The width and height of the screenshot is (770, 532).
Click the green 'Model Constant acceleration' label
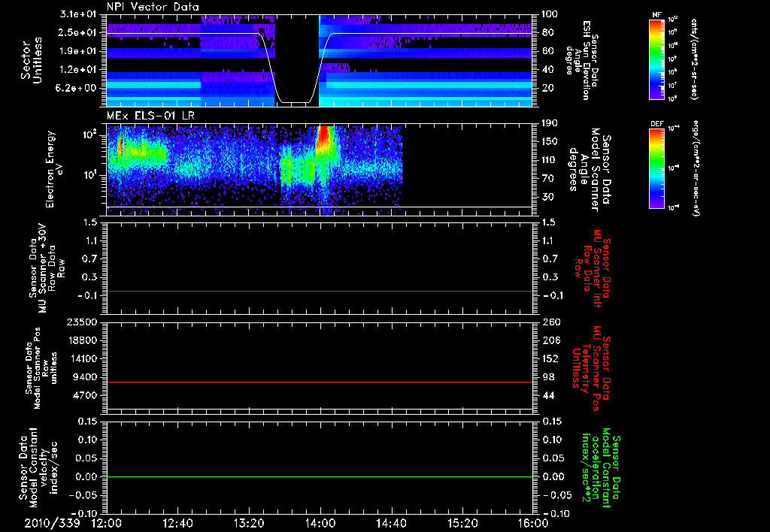(x=601, y=467)
